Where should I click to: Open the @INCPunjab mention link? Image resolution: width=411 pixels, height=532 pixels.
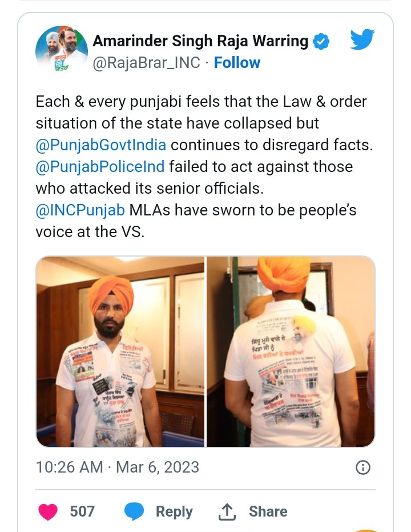[x=80, y=210]
